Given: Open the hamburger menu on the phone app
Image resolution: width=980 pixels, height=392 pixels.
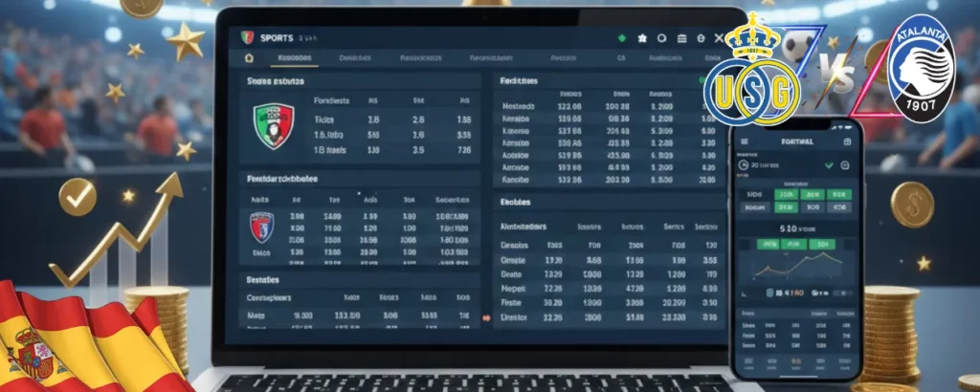Looking at the screenshot, I should [x=744, y=142].
